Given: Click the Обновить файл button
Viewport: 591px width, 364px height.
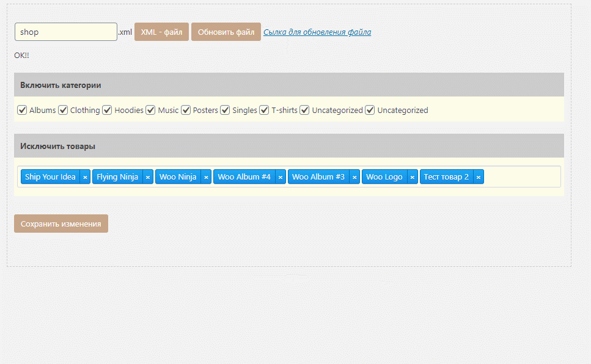Looking at the screenshot, I should click(x=226, y=32).
